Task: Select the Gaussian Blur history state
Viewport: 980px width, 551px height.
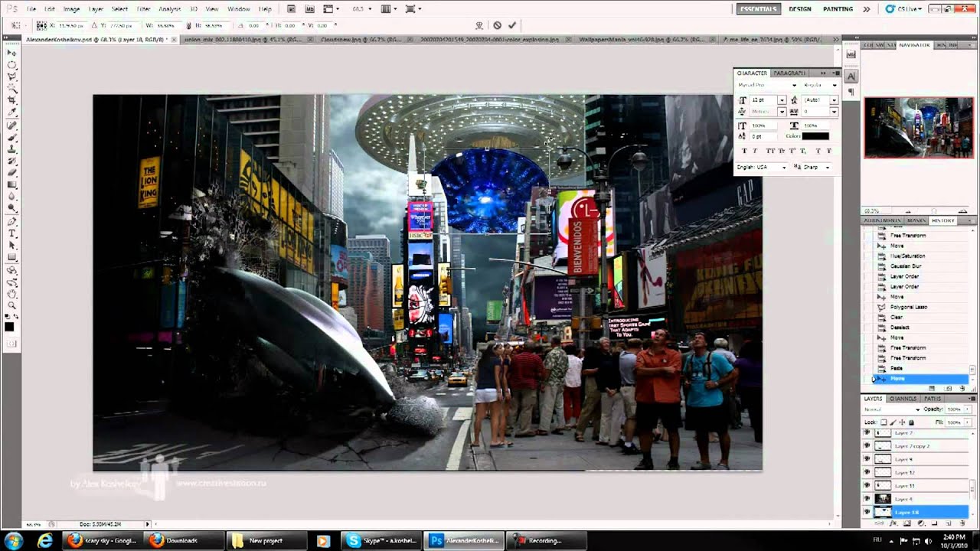Action: tap(906, 266)
